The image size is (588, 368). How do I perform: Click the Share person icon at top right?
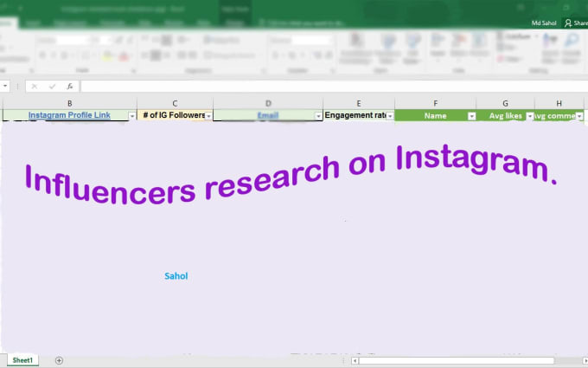569,23
